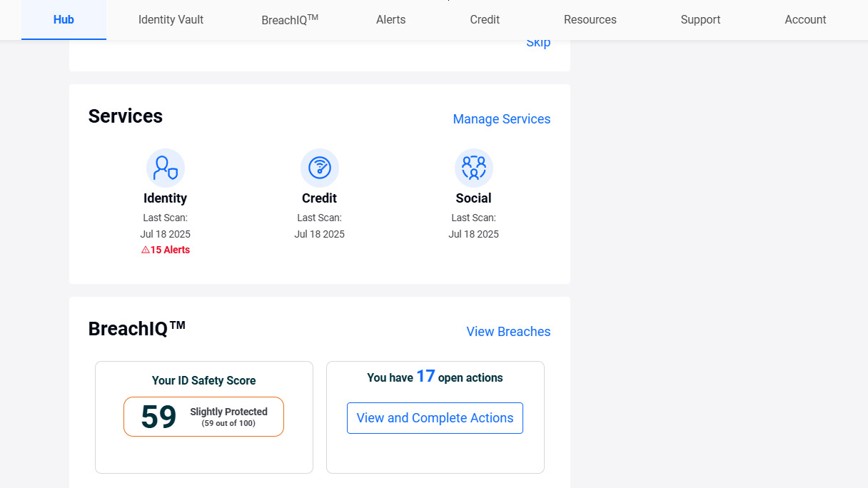This screenshot has width=868, height=488.
Task: Click the Identity service label
Action: pyautogui.click(x=165, y=198)
